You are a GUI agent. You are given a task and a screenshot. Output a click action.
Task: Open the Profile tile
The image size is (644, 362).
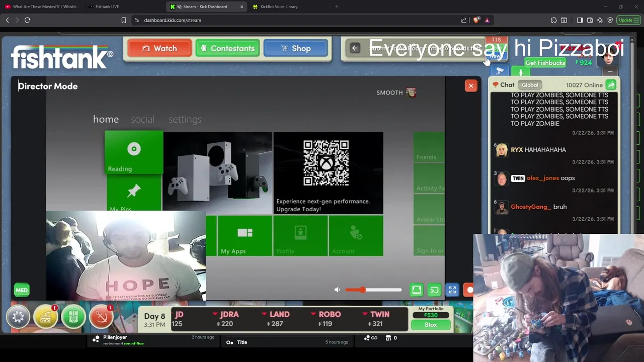300,236
